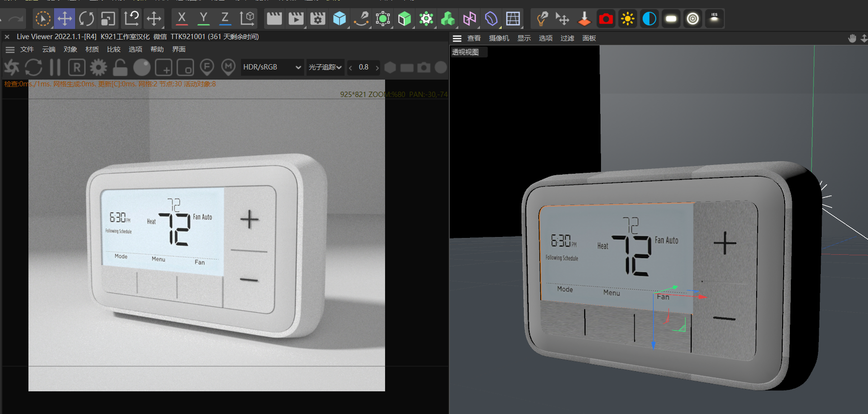Open the 界面 menu

(x=179, y=49)
